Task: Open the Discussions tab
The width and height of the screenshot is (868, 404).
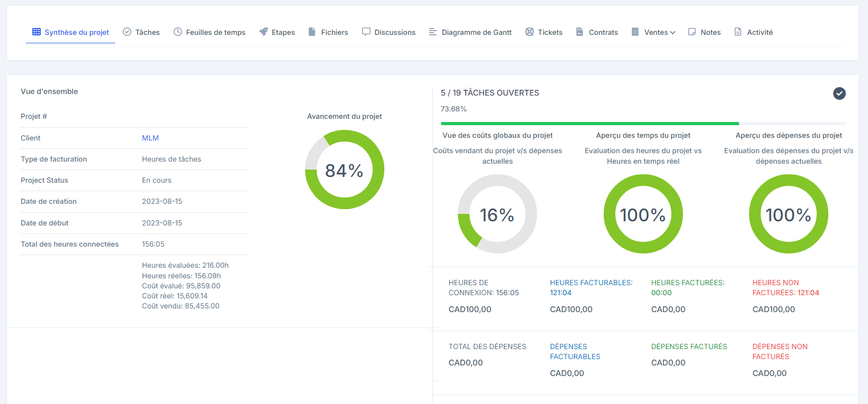Action: [x=389, y=32]
